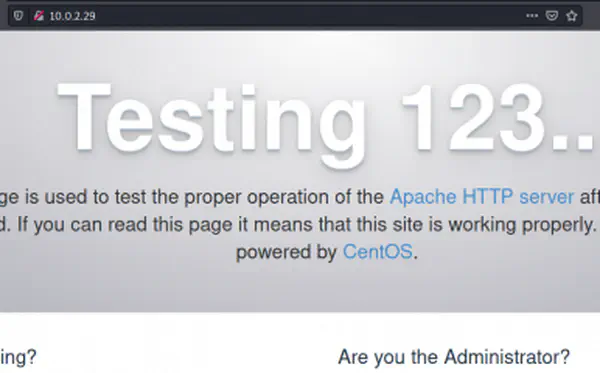This screenshot has width=600, height=373.
Task: Open the page actions three-dot menu
Action: (532, 16)
